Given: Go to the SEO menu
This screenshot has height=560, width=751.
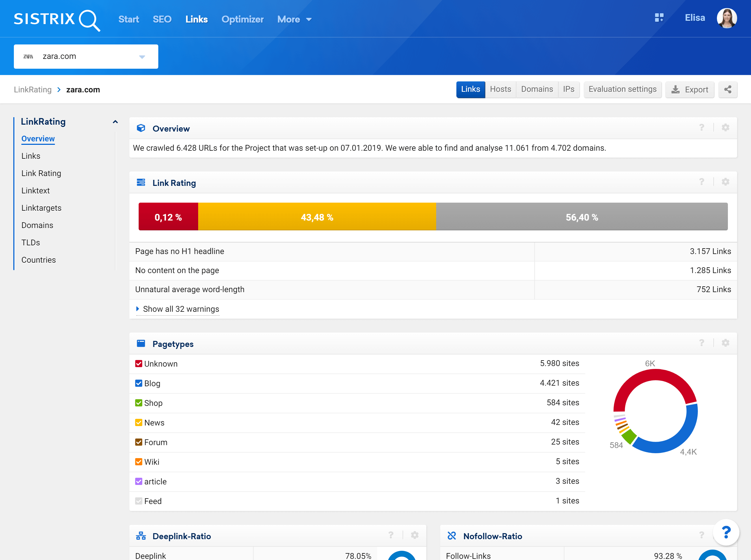Looking at the screenshot, I should pos(162,19).
